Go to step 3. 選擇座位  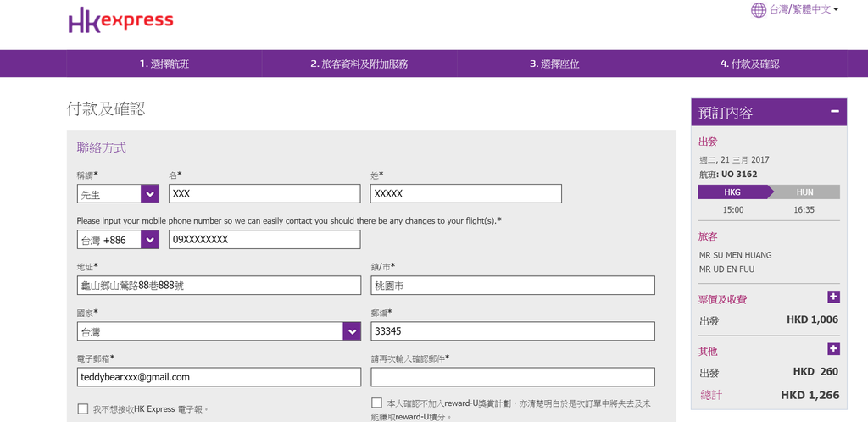[554, 64]
